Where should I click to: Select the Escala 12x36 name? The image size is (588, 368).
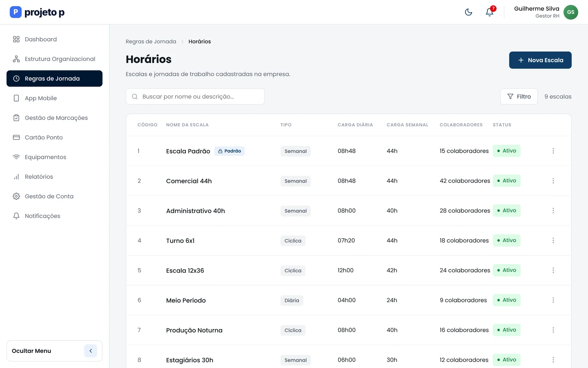pos(185,270)
